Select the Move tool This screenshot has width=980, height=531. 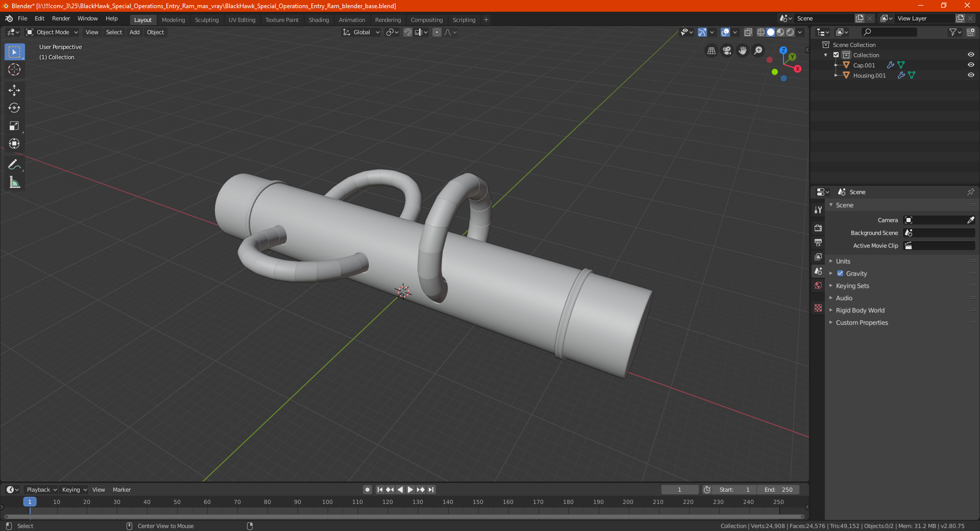[14, 90]
